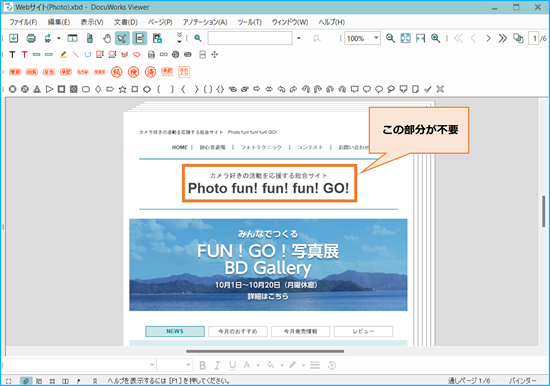Click the NEWS tab in the page
Screen dimensions: 550x386
click(x=175, y=331)
